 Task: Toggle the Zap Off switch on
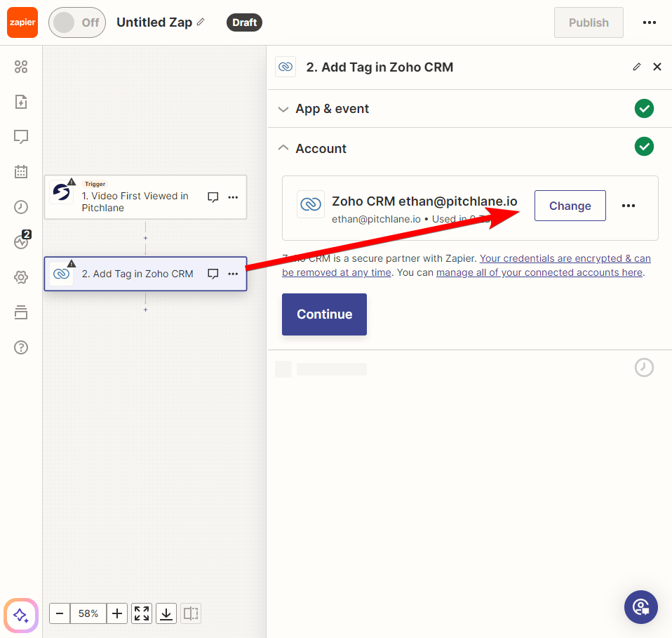tap(77, 22)
